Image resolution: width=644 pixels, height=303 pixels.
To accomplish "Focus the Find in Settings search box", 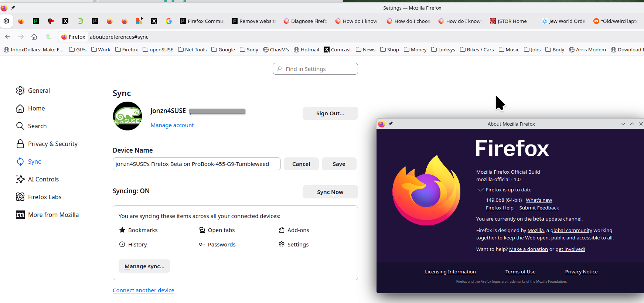I will [315, 69].
